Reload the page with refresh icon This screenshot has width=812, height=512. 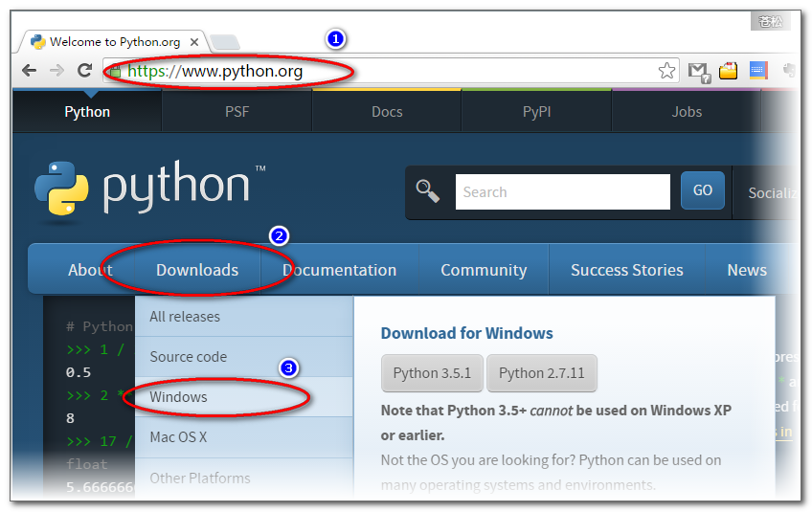[x=84, y=70]
